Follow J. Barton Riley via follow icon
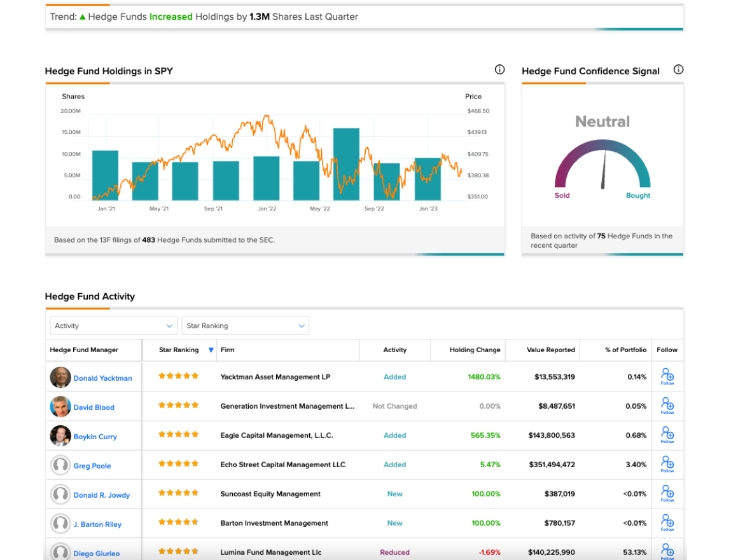This screenshot has height=560, width=731. tap(667, 522)
